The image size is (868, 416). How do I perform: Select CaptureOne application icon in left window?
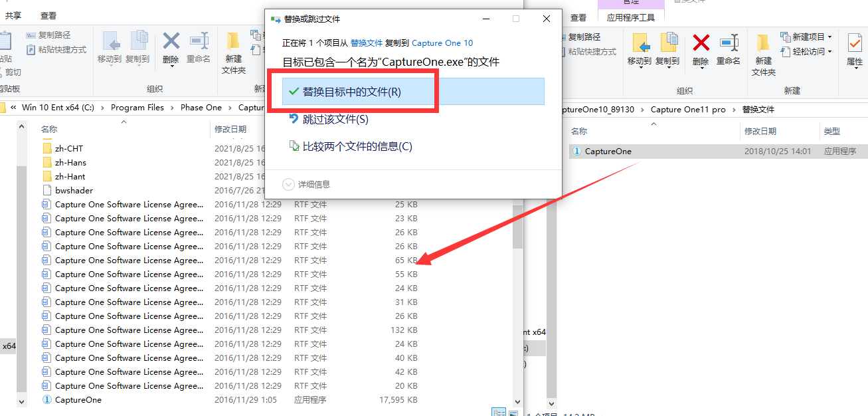46,399
